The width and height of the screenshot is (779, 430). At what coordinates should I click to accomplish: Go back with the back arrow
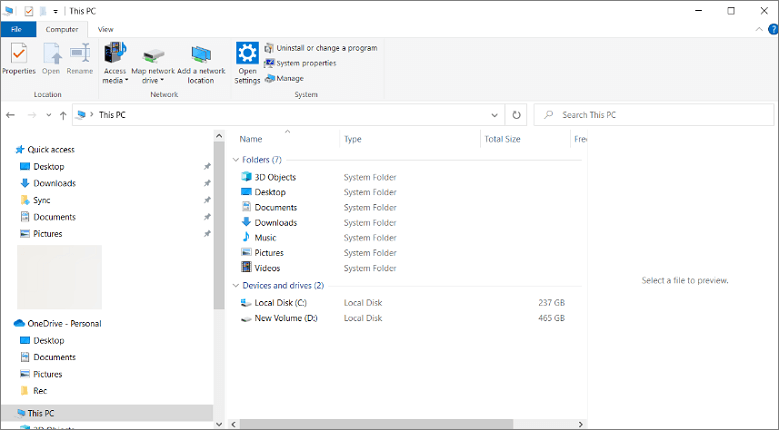click(10, 115)
